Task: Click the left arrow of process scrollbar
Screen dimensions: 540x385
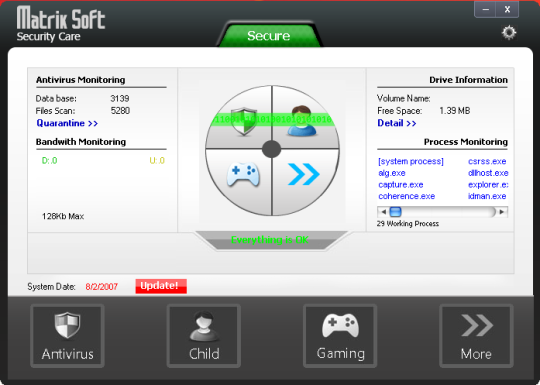Action: pyautogui.click(x=383, y=212)
